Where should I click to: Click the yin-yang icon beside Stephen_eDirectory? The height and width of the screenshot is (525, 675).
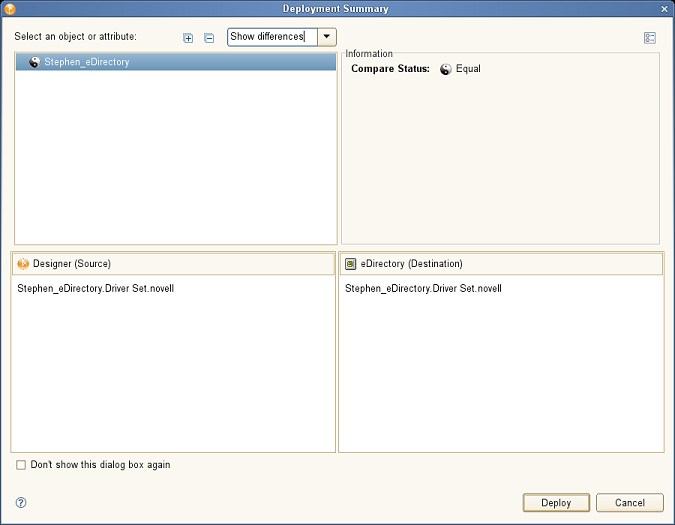(x=34, y=62)
